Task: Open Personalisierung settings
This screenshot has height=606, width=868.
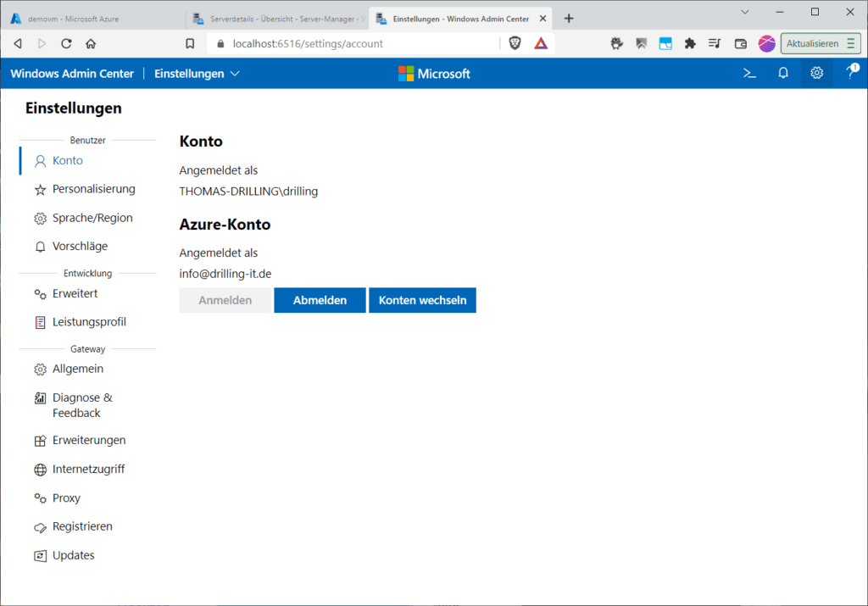Action: pos(88,189)
